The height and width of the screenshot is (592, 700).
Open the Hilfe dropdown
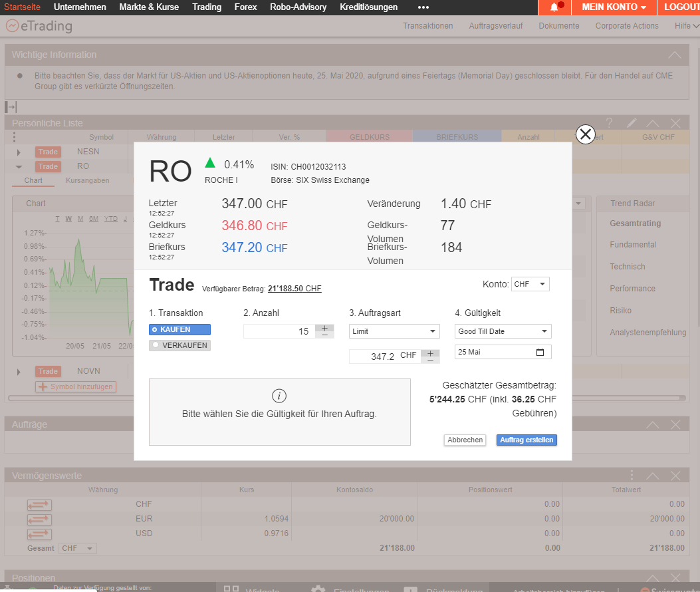687,26
